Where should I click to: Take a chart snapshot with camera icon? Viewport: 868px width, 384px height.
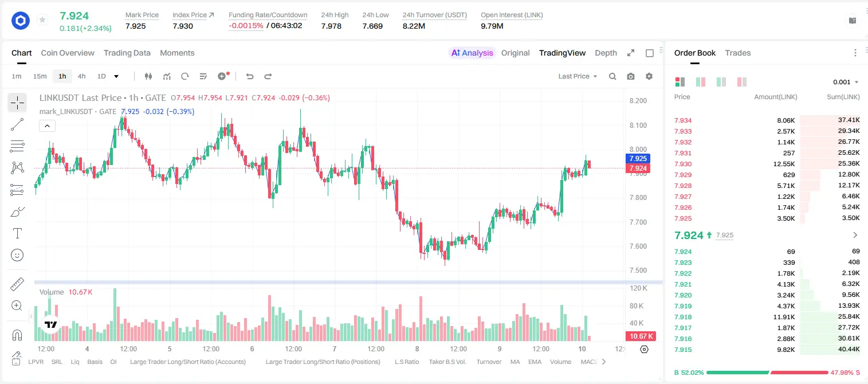pos(631,76)
